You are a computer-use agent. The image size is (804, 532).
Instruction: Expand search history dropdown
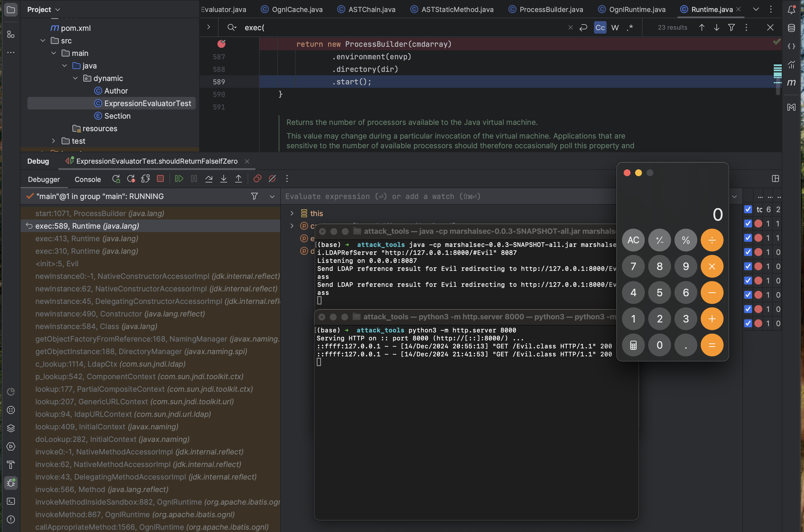tap(232, 27)
